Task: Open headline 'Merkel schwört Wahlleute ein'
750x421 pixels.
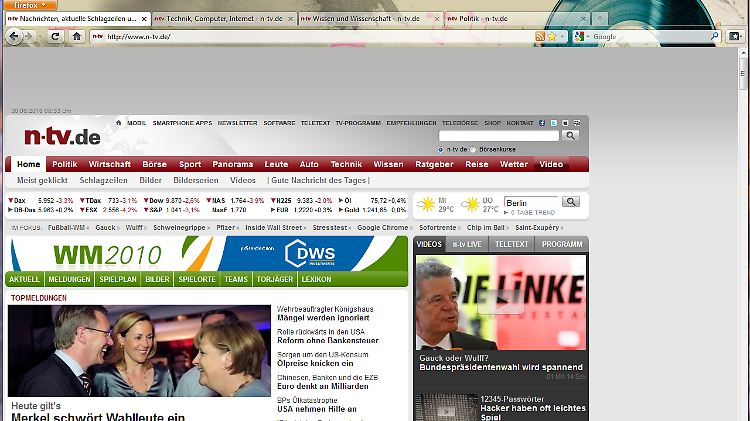Action: pos(98,416)
